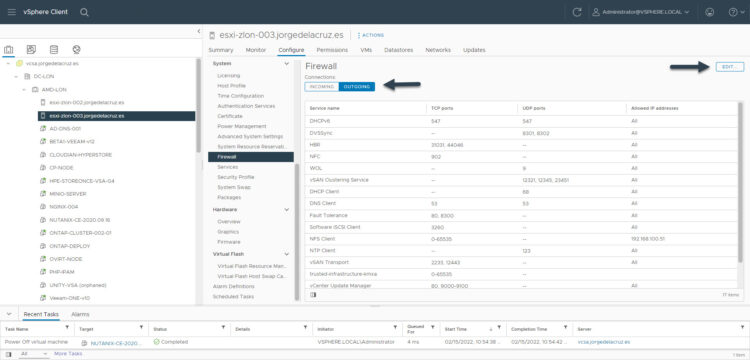Select Veeam-ONE-v10 virtual machine

pyautogui.click(x=69, y=298)
